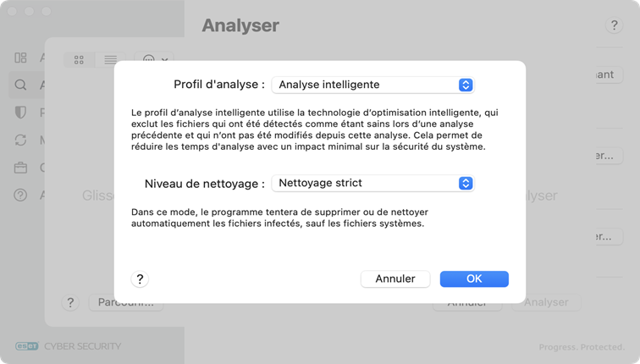Click the Analyser page heading
640x364 pixels.
(x=240, y=26)
